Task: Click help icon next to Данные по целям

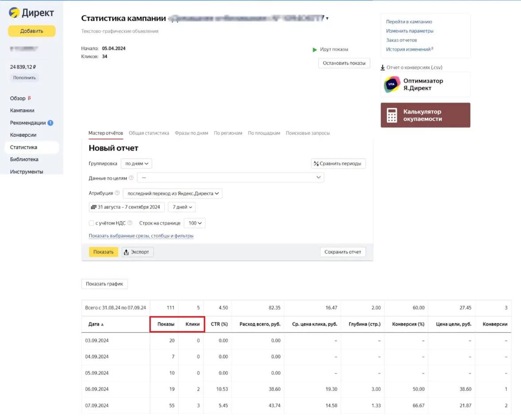Action: point(131,178)
